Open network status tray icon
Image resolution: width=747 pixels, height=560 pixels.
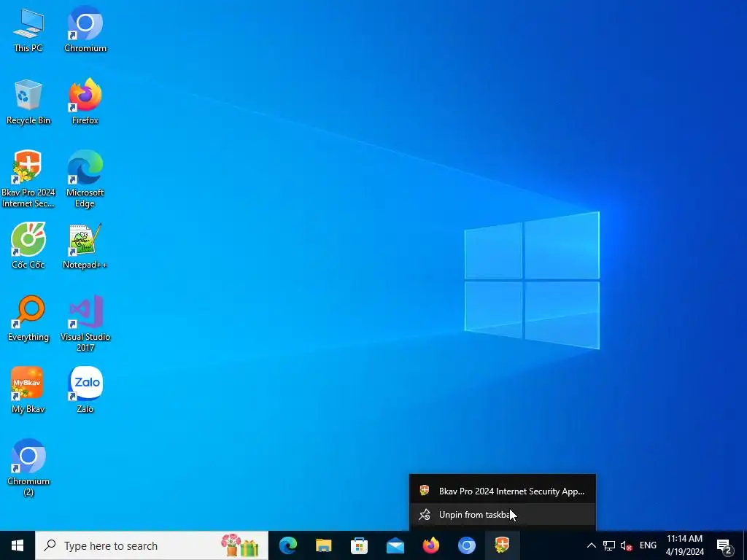pyautogui.click(x=609, y=545)
